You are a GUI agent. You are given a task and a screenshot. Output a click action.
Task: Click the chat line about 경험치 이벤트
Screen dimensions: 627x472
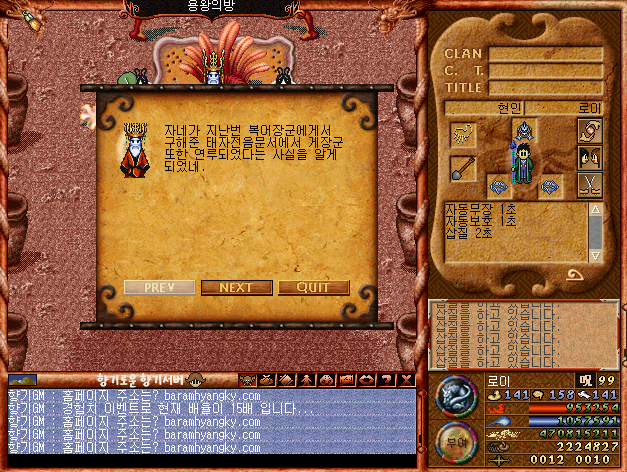tap(161, 409)
